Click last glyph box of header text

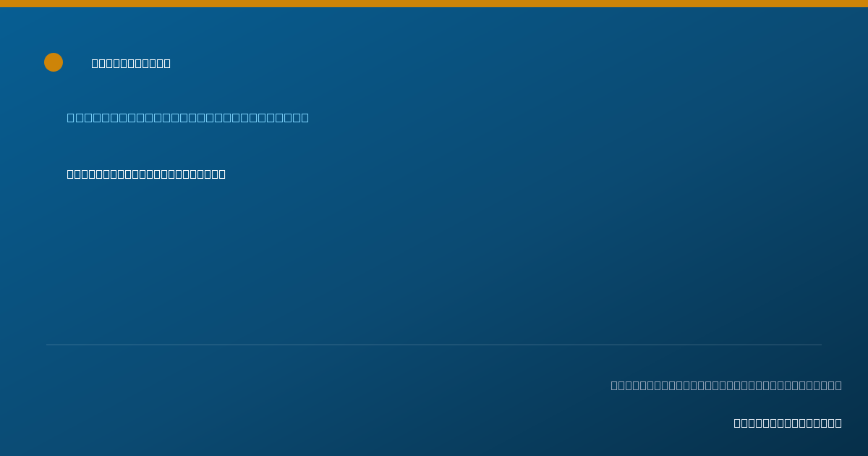167,64
